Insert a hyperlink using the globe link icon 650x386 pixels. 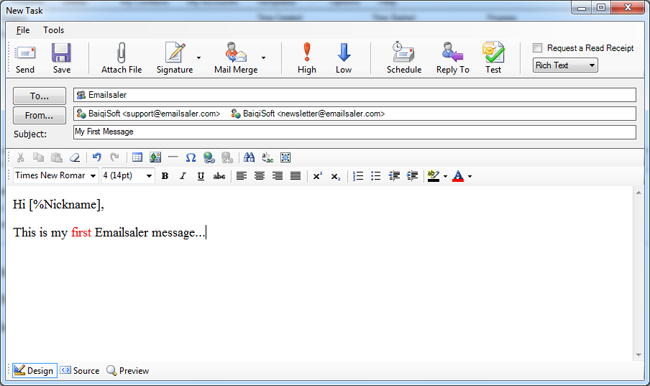[x=209, y=158]
